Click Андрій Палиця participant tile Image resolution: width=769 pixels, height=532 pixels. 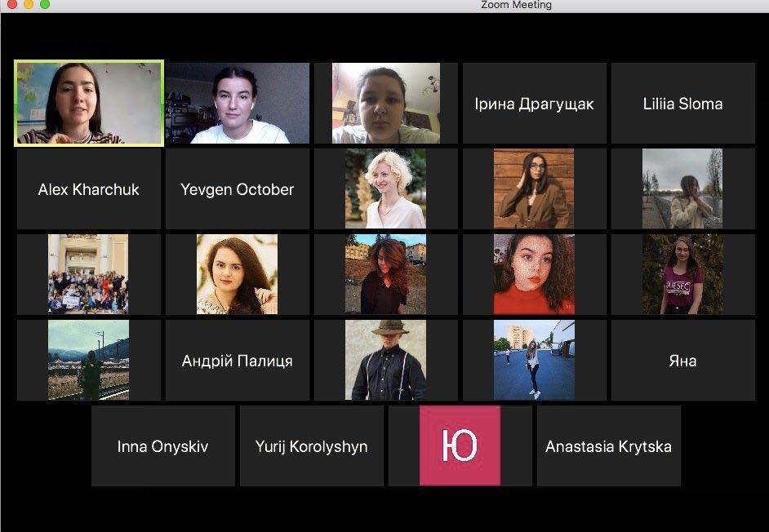pyautogui.click(x=238, y=360)
